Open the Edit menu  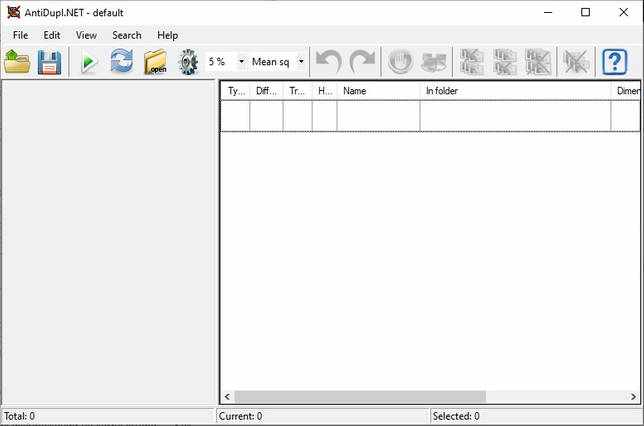pyautogui.click(x=52, y=35)
